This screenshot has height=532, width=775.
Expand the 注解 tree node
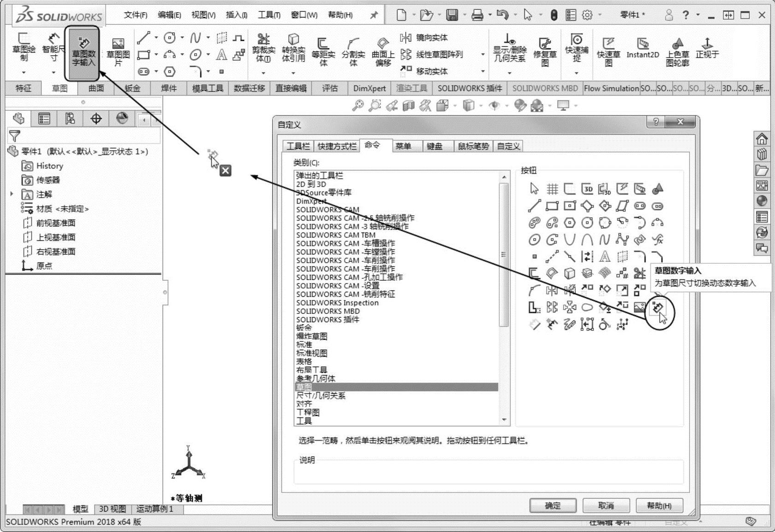click(x=12, y=194)
